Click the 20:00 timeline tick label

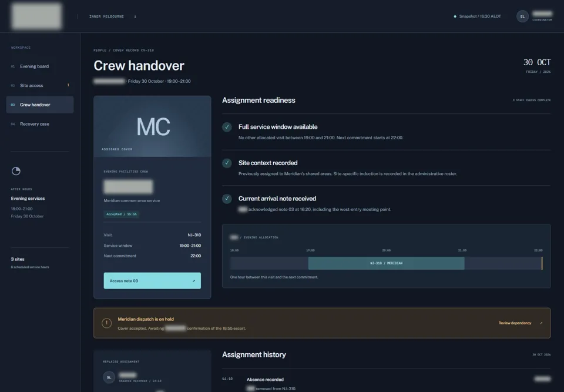pyautogui.click(x=387, y=250)
